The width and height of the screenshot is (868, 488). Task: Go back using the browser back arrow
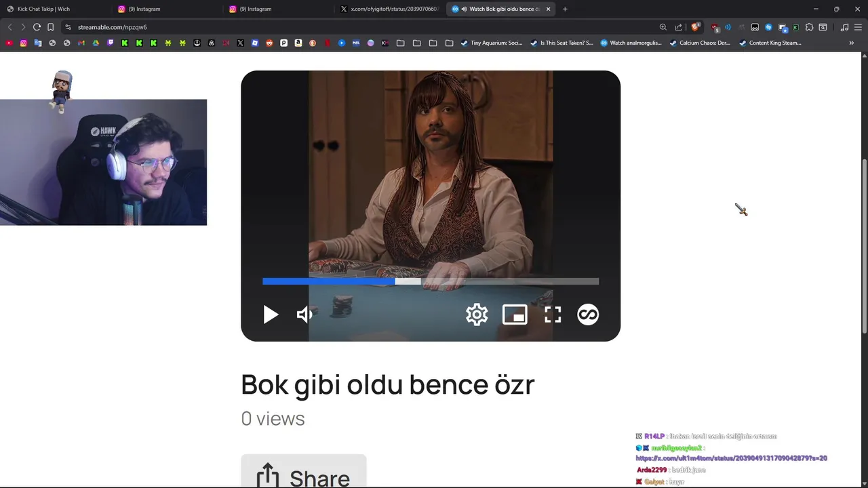(9, 27)
